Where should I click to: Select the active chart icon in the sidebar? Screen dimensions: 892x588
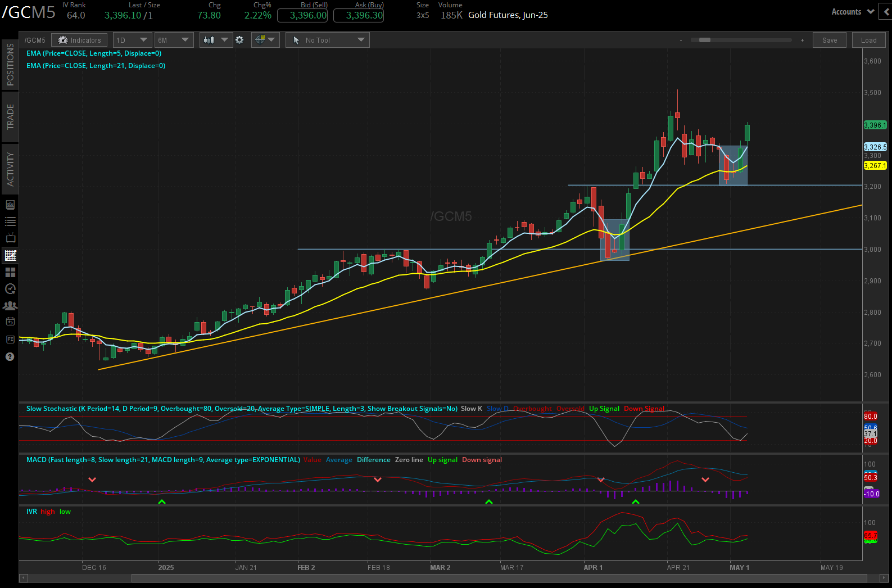[x=10, y=255]
